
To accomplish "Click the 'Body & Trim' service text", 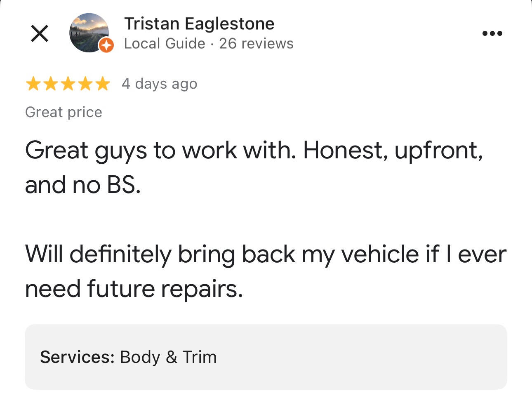I will pyautogui.click(x=168, y=357).
